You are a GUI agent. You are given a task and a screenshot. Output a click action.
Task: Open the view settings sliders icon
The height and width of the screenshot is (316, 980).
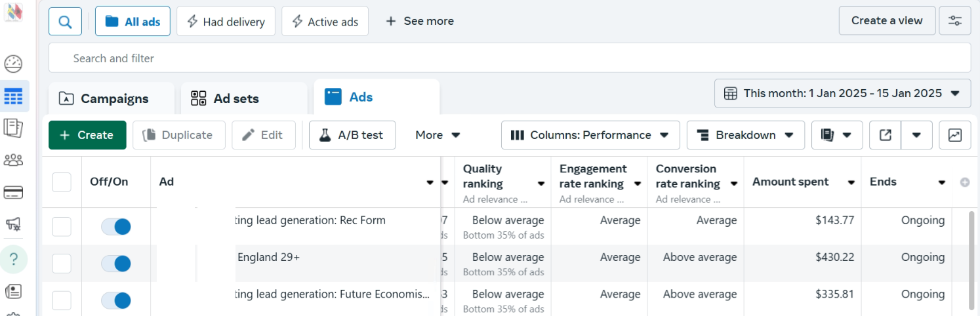(x=955, y=21)
